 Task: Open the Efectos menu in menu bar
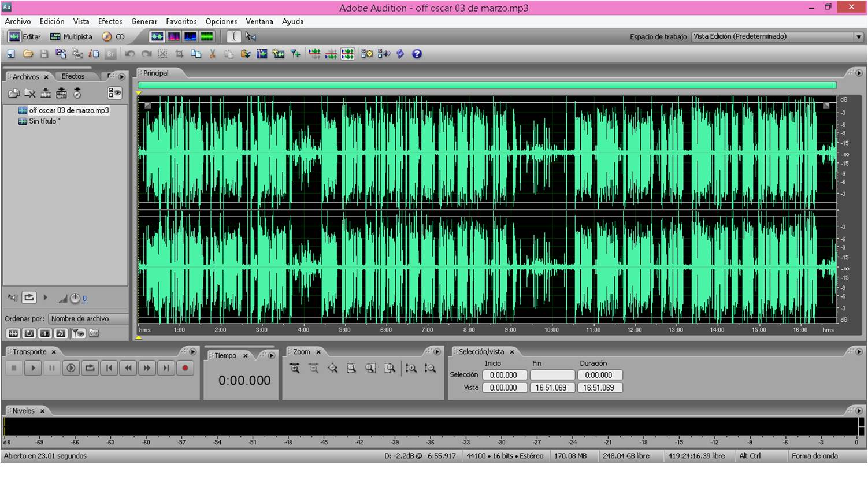coord(110,21)
